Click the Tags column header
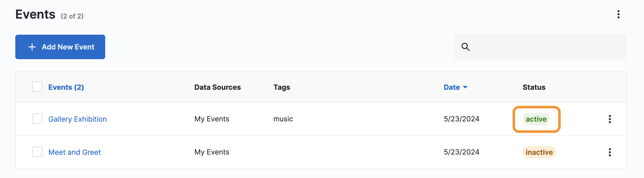644x178 pixels. click(x=281, y=87)
